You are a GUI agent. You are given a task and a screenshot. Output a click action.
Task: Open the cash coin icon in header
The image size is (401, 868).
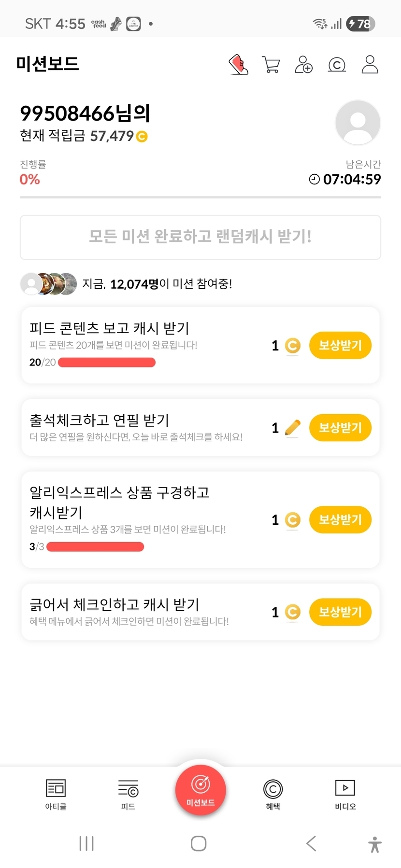pos(337,64)
